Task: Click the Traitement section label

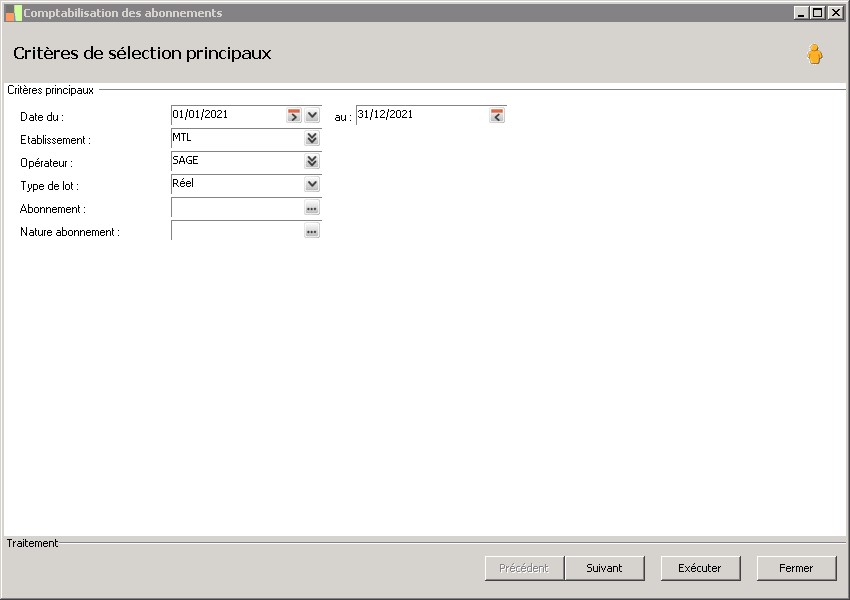Action: (32, 543)
